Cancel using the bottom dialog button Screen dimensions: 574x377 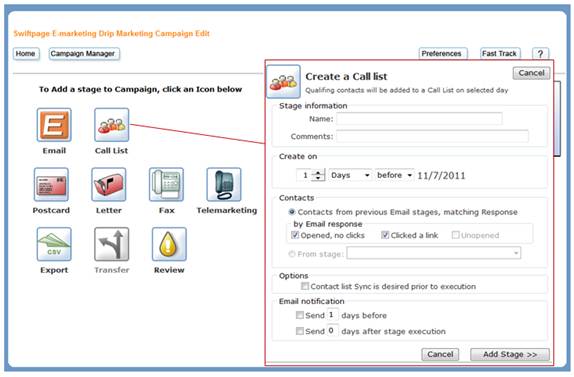440,354
